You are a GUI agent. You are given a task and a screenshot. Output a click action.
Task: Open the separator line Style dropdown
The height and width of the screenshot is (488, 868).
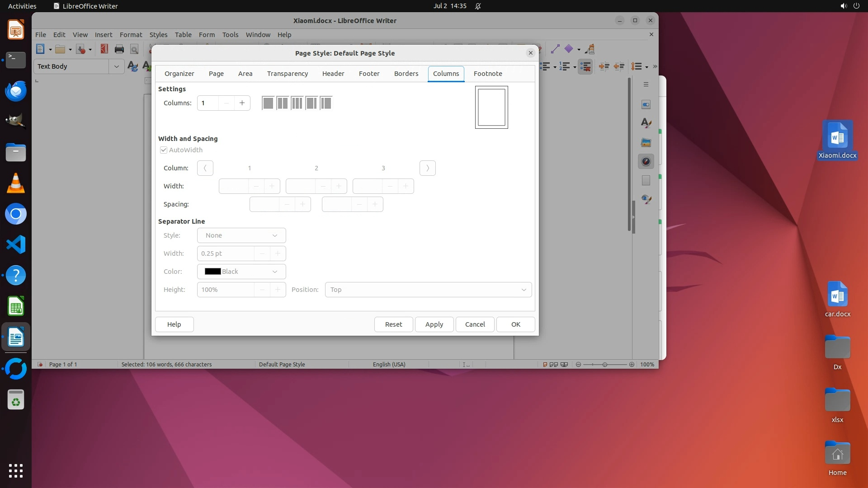pos(241,235)
